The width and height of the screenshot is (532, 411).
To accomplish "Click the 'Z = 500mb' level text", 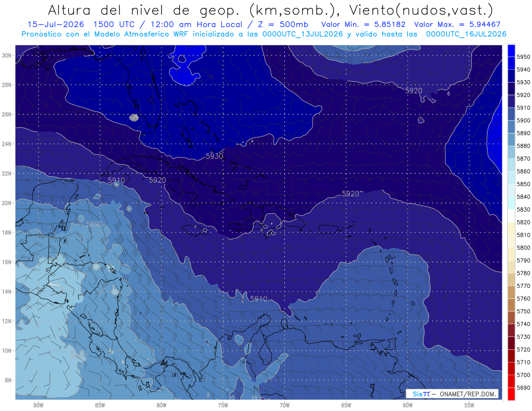I will pos(281,24).
